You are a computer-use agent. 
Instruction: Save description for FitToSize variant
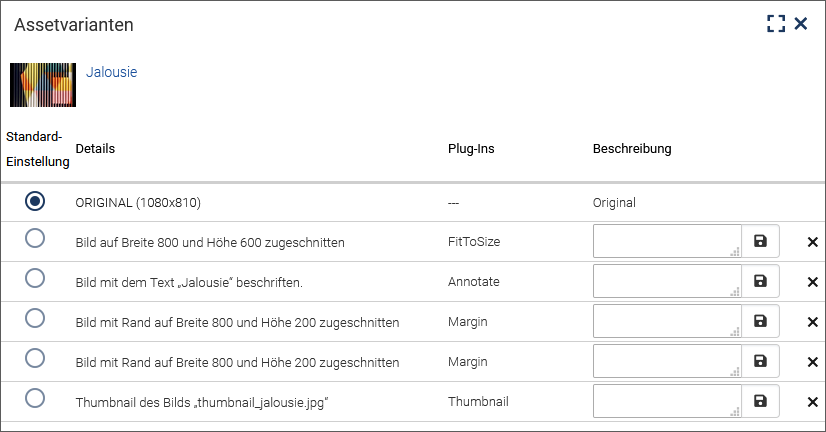[760, 241]
